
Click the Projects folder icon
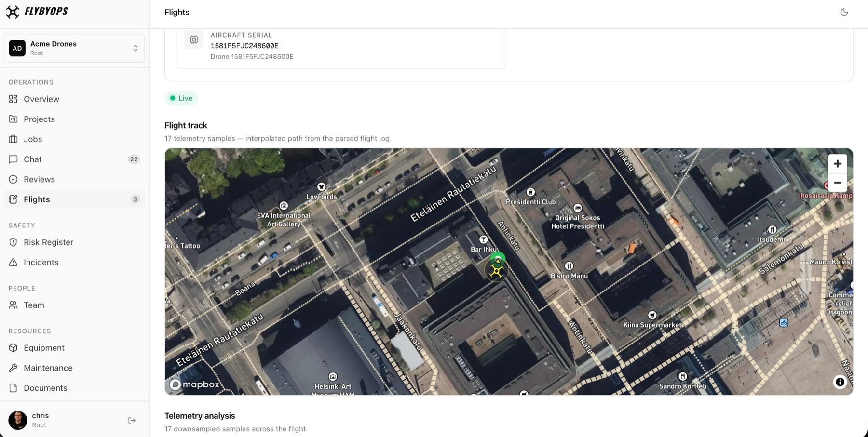[13, 119]
